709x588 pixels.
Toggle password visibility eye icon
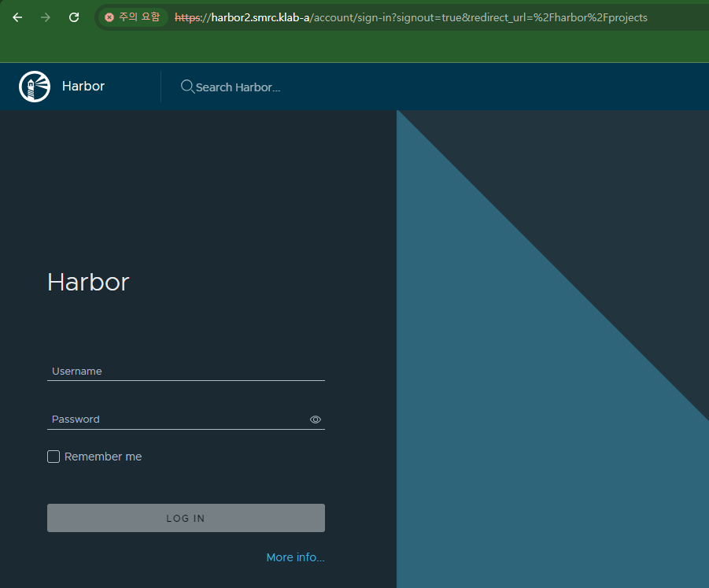pos(316,420)
